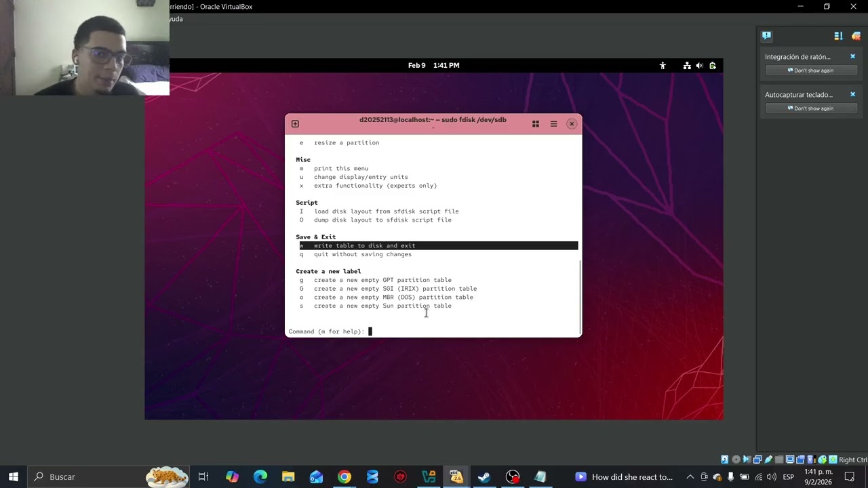Click Windows taskbar 'Buscar' search box
Screen dimensions: 868x488
click(108, 476)
